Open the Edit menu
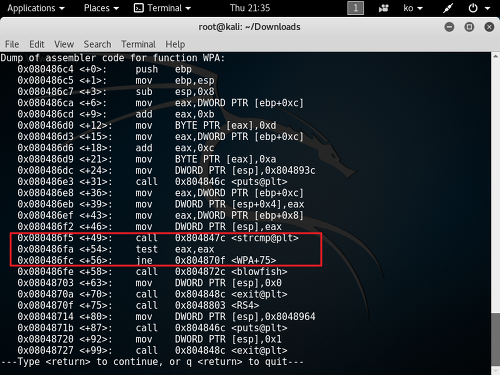 pos(37,44)
